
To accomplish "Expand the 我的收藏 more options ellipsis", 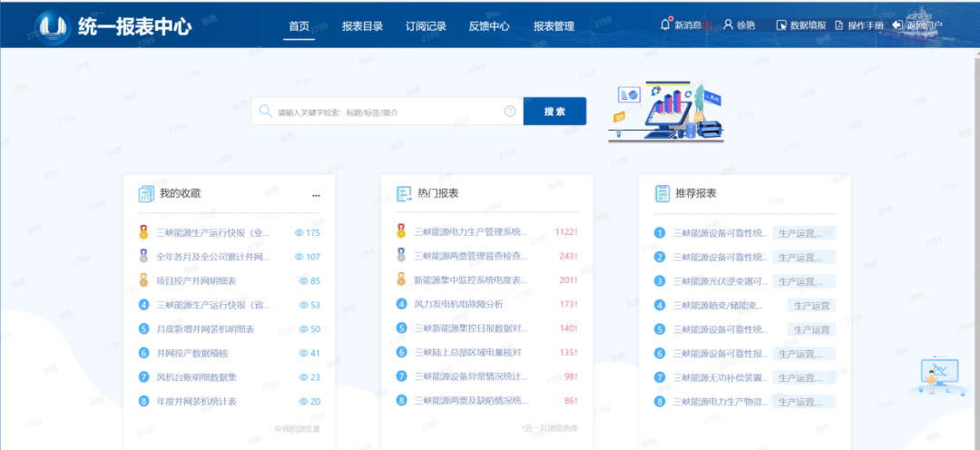I will 316,194.
